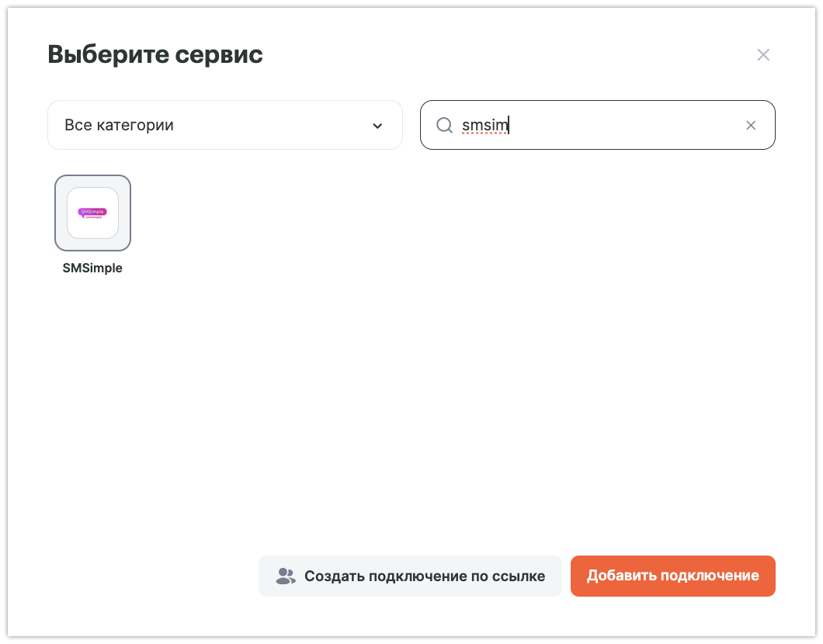Screen dimensions: 823x644
Task: Click the pink SMSimple logo icon
Action: click(92, 213)
